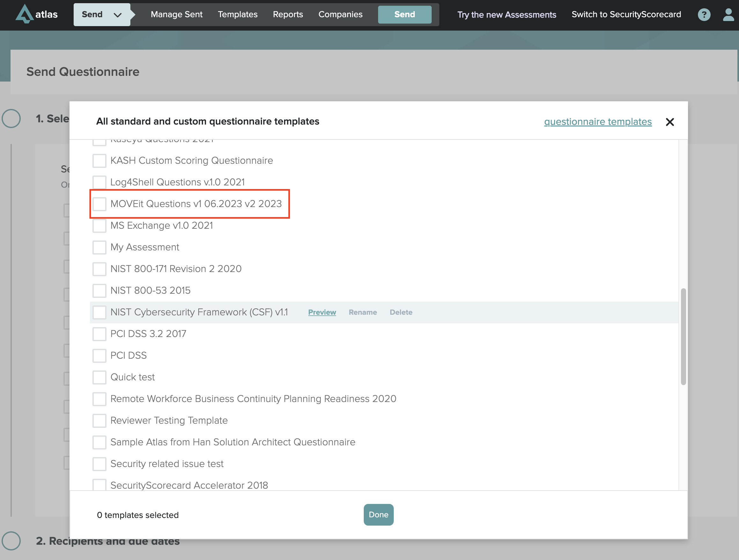The width and height of the screenshot is (739, 560).
Task: Check PCI DSS 3.2 2017 checkbox
Action: [x=99, y=334]
